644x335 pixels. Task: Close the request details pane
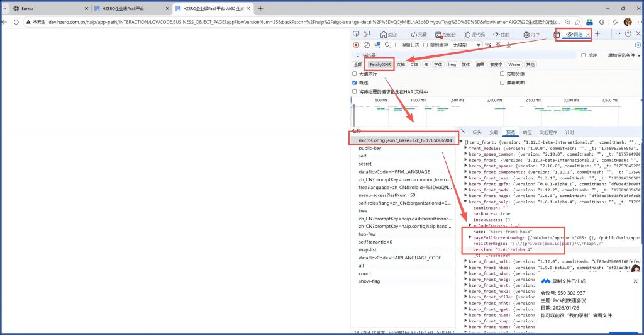click(464, 132)
